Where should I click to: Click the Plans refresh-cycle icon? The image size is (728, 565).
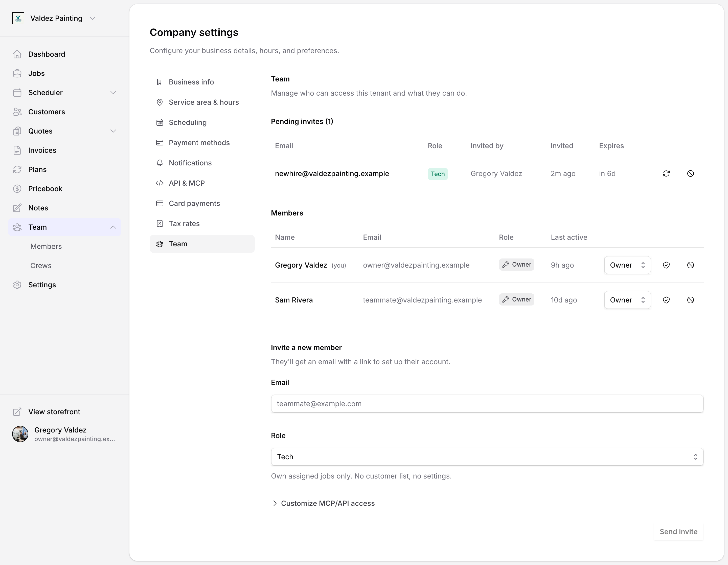coord(17,169)
